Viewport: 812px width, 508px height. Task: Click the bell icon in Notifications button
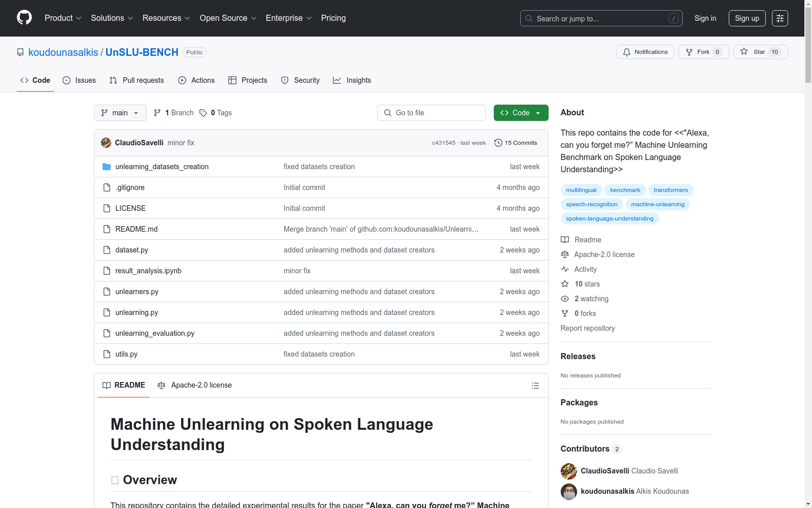coord(627,52)
